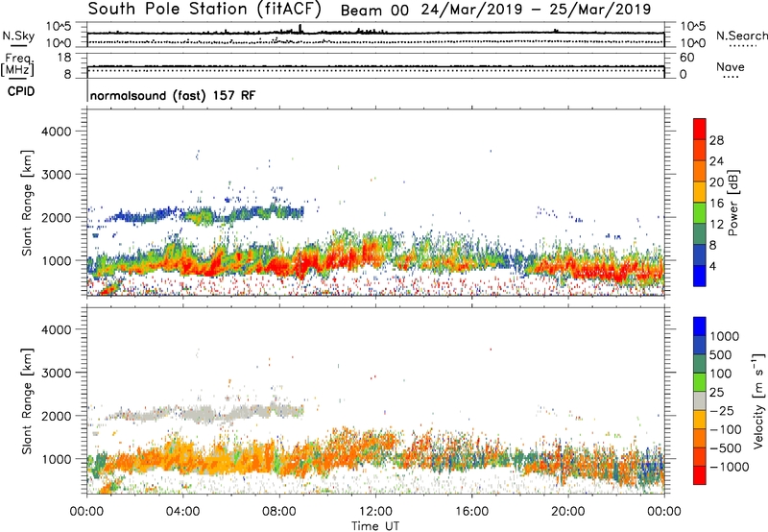Screen dimensions: 768x532
Task: Click the 'Power [dB]' color bar title
Action: (x=732, y=203)
